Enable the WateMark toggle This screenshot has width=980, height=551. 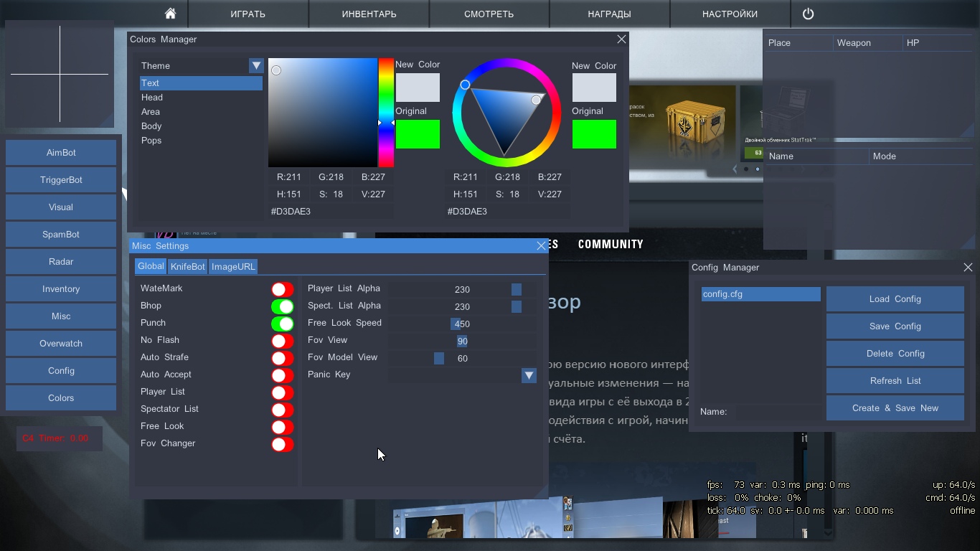[282, 289]
